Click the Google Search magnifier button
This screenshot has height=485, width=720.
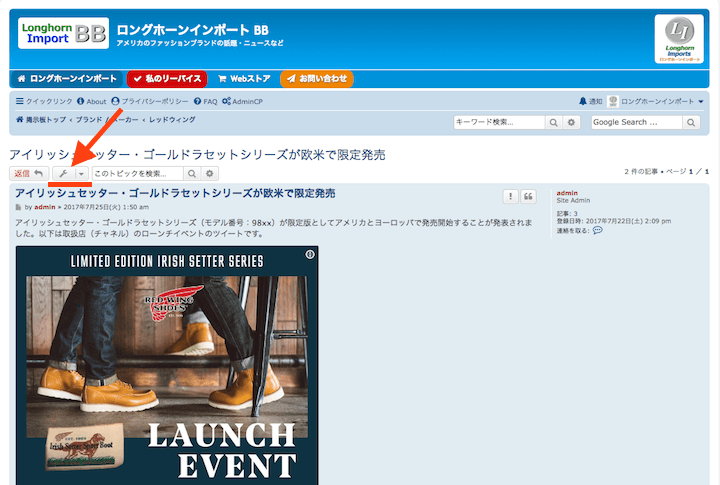[x=691, y=122]
